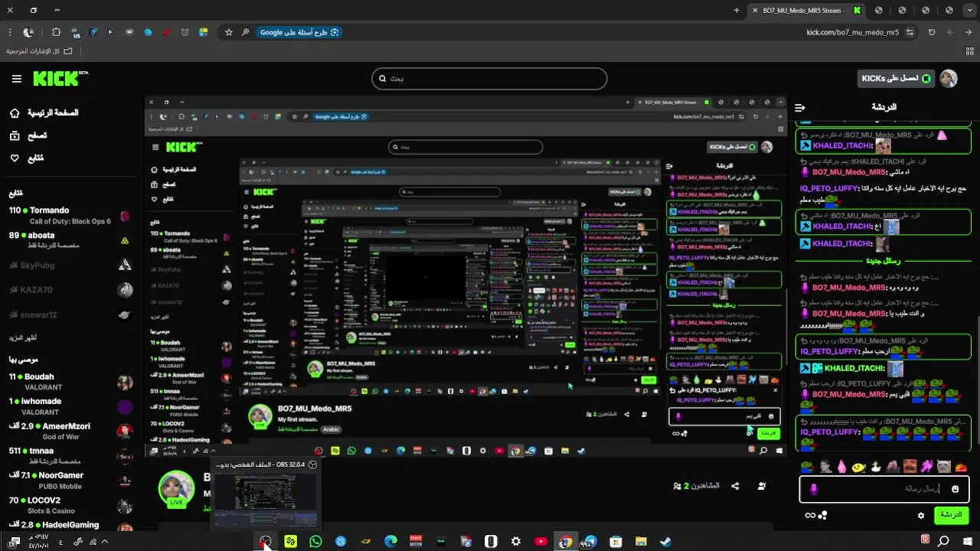This screenshot has height=551, width=980.
Task: Click the chat message input box
Action: point(884,489)
